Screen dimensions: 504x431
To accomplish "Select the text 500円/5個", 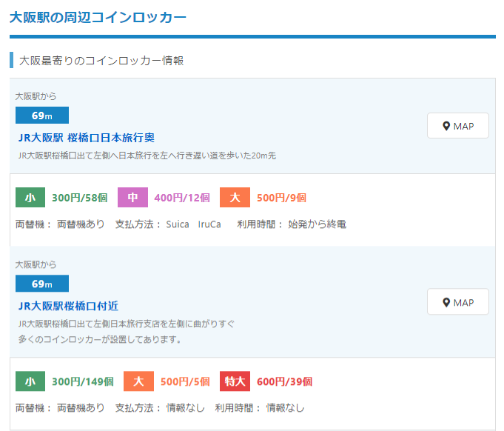I will (185, 381).
